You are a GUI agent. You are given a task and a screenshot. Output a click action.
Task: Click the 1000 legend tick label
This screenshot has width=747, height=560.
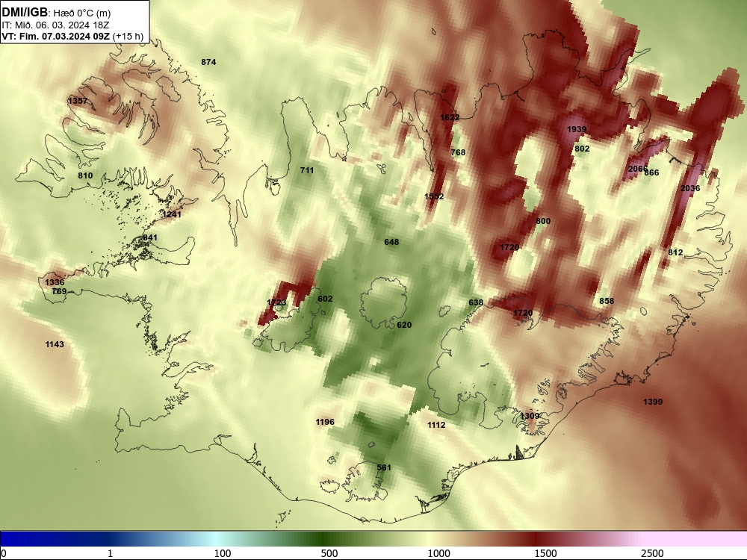(438, 553)
